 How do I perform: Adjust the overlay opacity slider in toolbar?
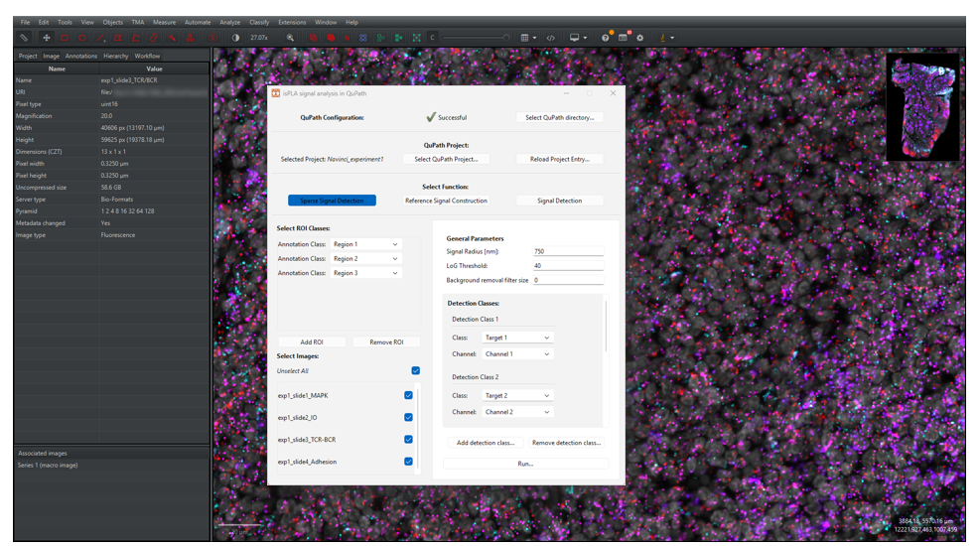tap(477, 38)
